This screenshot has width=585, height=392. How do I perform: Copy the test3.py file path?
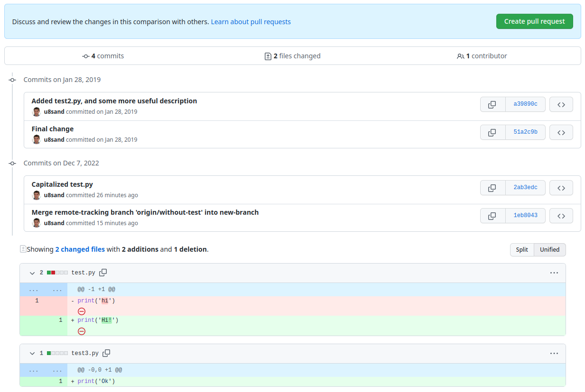[x=107, y=353]
